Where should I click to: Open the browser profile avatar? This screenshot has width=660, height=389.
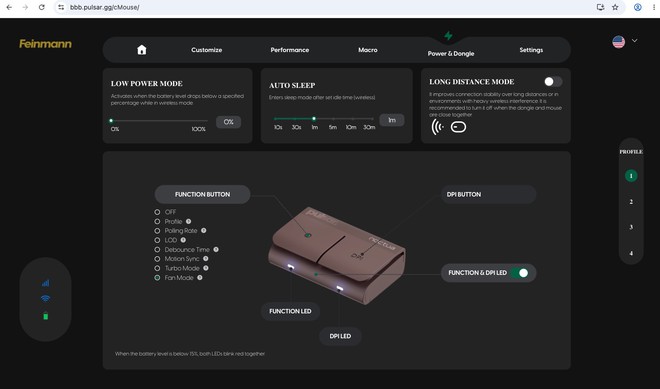pos(638,7)
